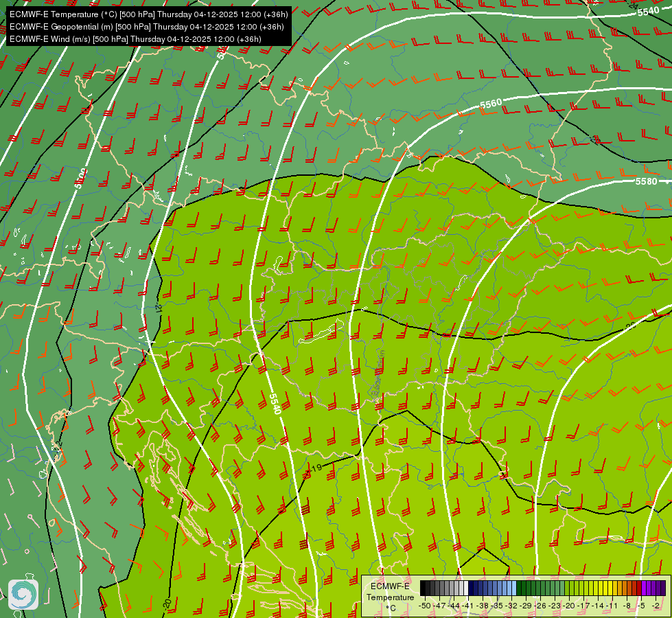Click the ECMWF-E Wind 500 hPa title line
This screenshot has height=618, width=672.
coord(135,39)
